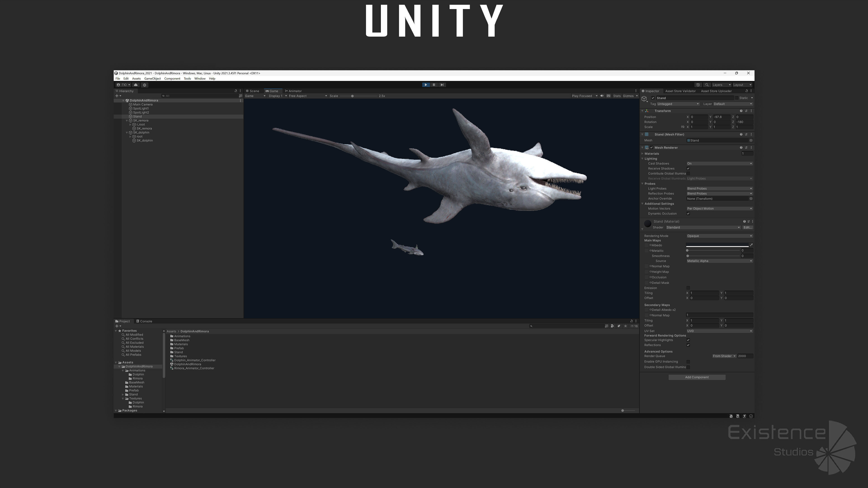Image resolution: width=868 pixels, height=488 pixels.
Task: Open the Component menu
Action: [172, 79]
